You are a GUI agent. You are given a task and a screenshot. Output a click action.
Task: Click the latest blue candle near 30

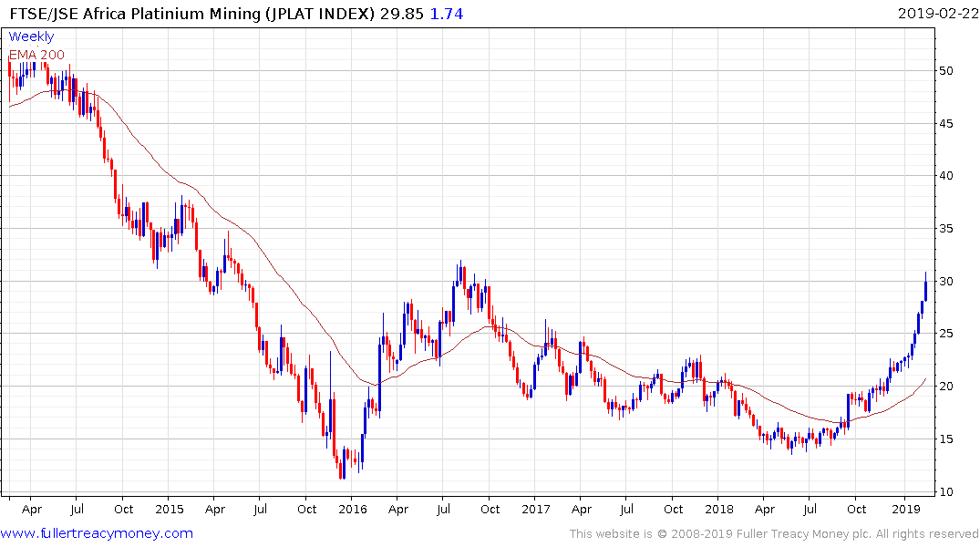tap(925, 288)
